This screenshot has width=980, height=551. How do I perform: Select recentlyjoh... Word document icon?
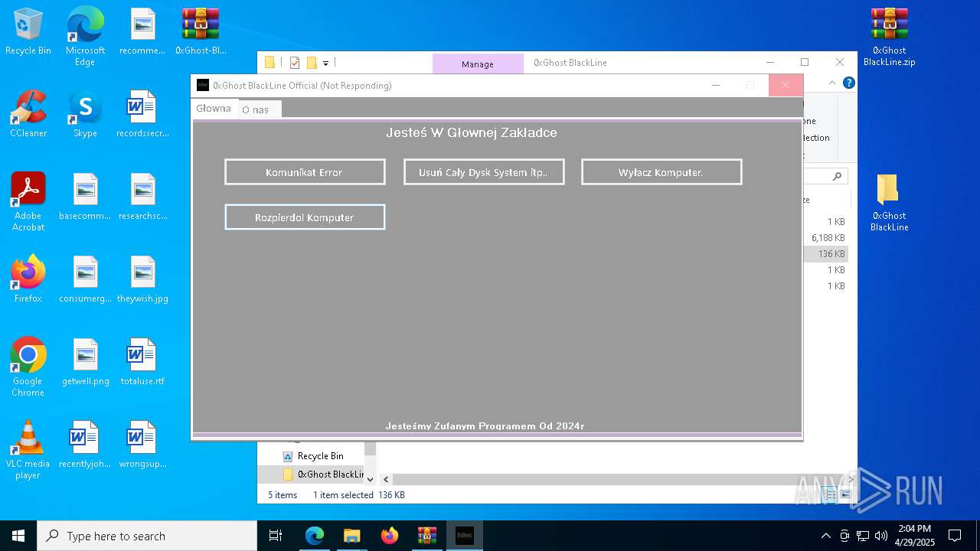[x=85, y=445]
